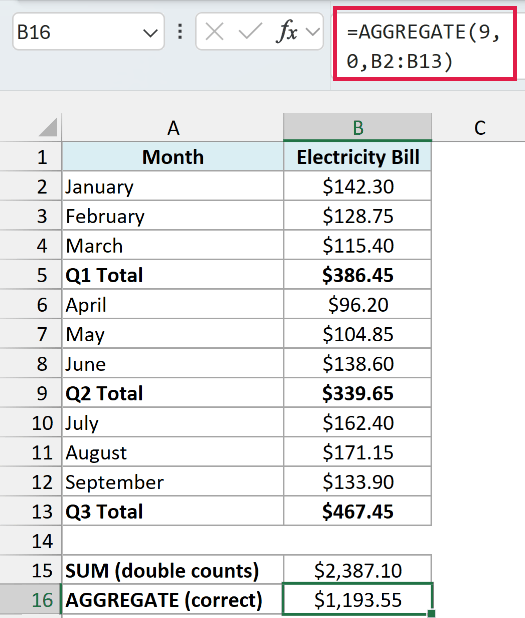Click the fill handle of cell B16
This screenshot has height=618, width=525.
pos(431,613)
